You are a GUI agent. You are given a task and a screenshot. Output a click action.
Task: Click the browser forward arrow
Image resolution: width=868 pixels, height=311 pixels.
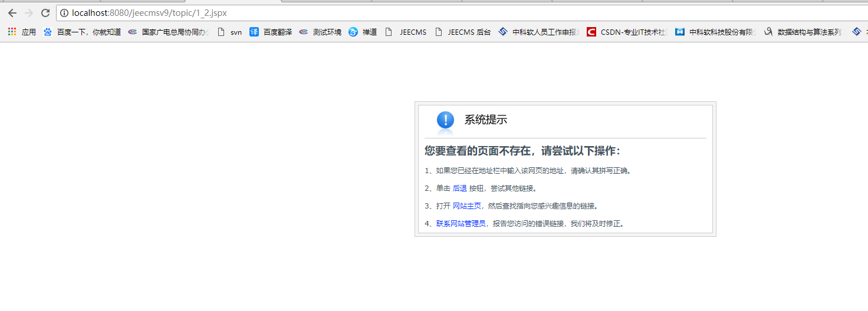28,13
